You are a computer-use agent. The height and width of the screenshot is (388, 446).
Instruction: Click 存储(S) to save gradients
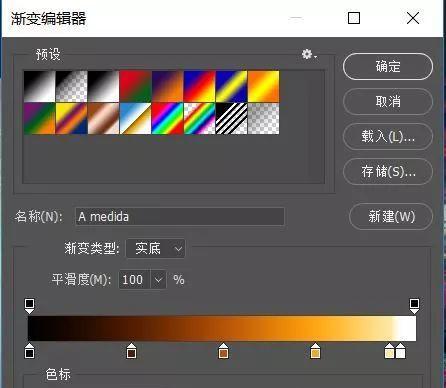click(x=388, y=171)
